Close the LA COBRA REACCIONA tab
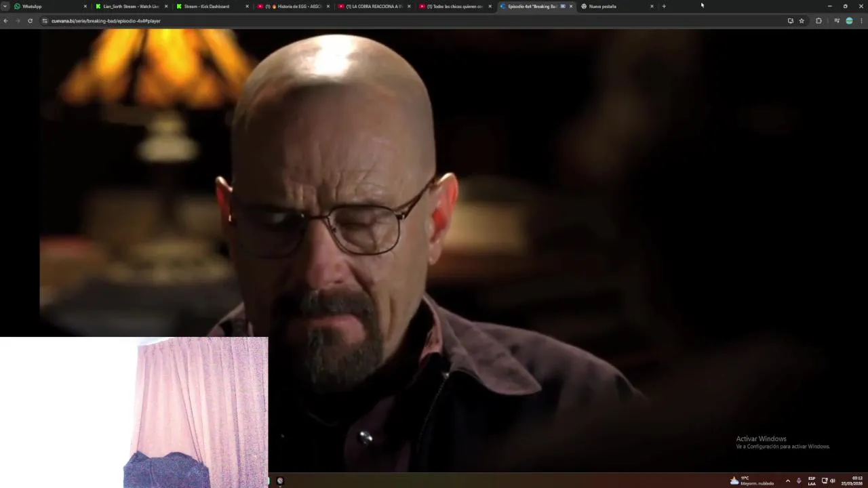Screen dimensions: 868x488 409,6
